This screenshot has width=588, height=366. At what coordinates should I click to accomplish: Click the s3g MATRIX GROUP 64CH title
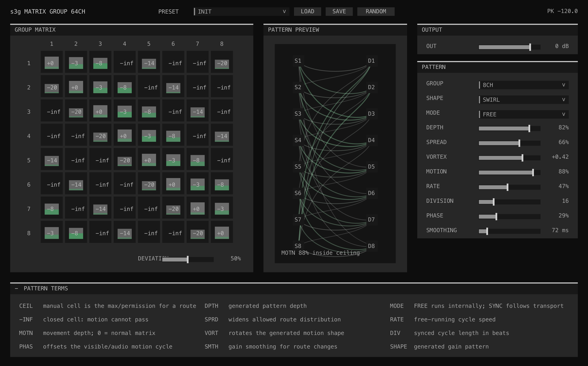48,12
